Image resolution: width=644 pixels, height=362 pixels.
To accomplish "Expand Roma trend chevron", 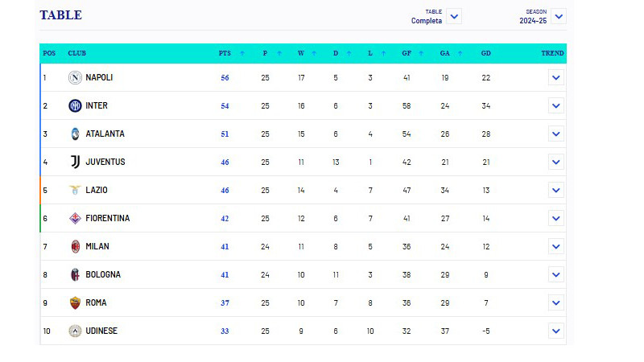I will click(556, 303).
